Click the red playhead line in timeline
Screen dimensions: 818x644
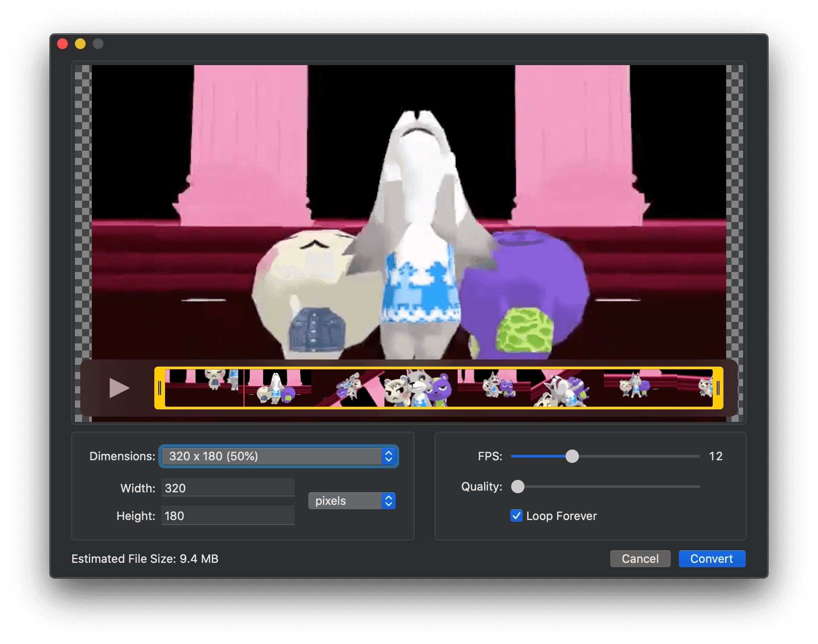(x=244, y=388)
